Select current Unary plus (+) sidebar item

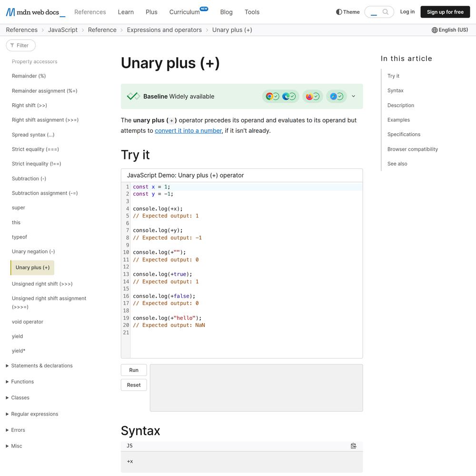click(32, 268)
